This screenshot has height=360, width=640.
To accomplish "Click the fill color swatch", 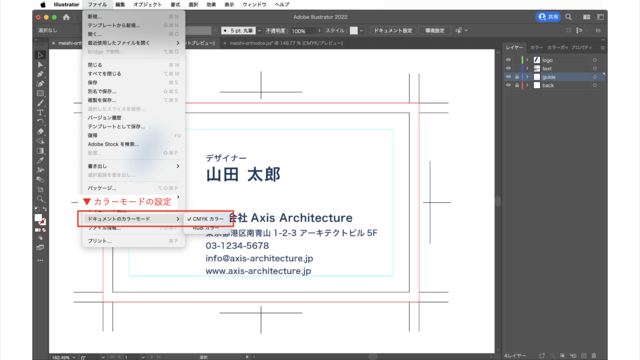I will tap(38, 218).
